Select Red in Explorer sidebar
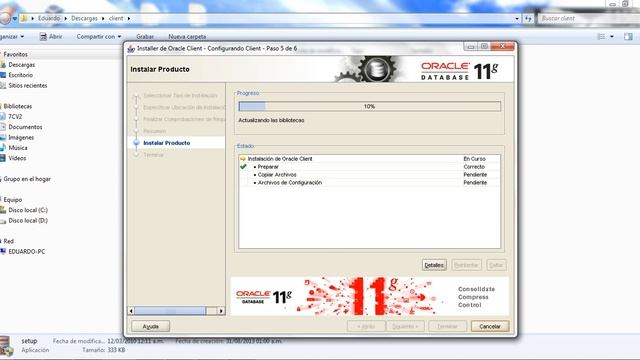Viewport: 640px width, 360px height. click(x=9, y=241)
